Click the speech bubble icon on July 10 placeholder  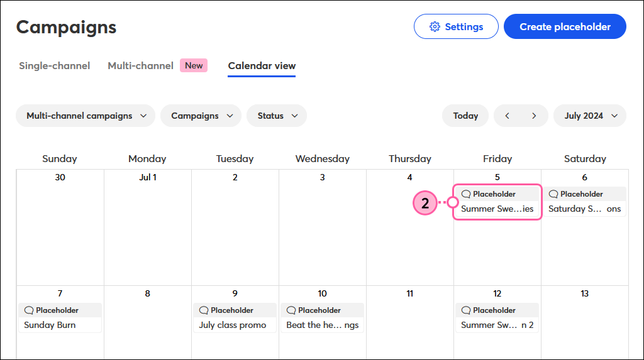point(291,310)
